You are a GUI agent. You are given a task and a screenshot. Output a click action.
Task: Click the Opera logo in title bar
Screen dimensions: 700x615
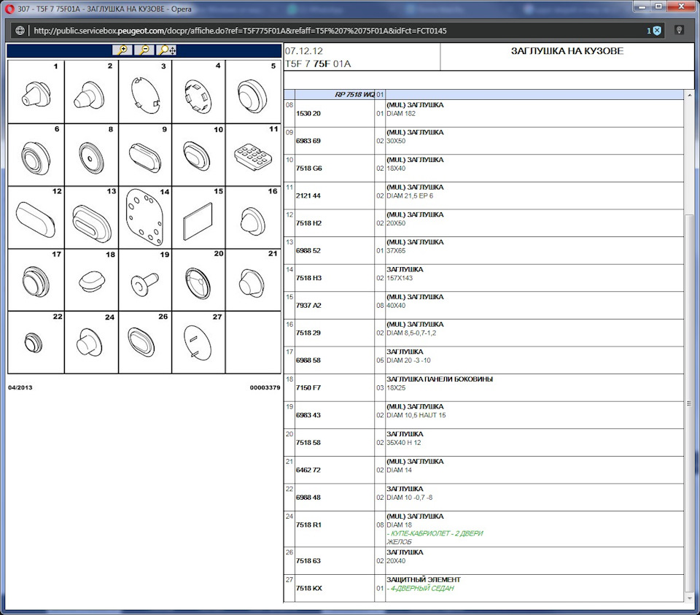pyautogui.click(x=9, y=9)
